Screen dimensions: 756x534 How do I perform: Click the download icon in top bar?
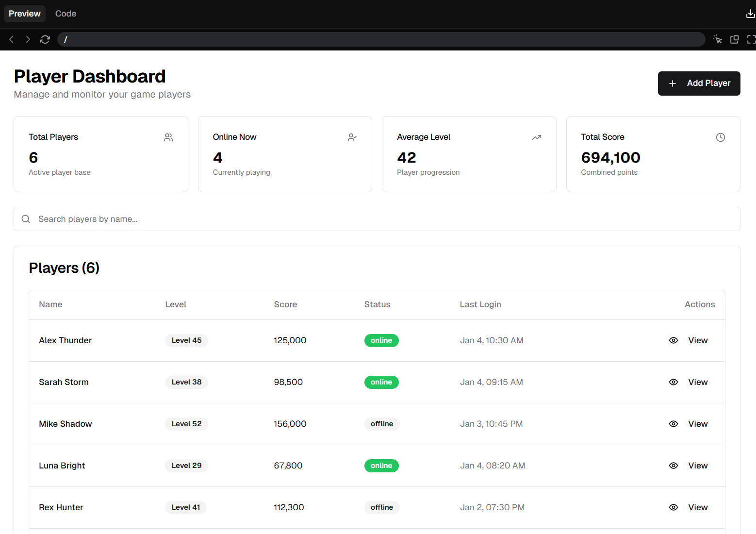coord(750,14)
